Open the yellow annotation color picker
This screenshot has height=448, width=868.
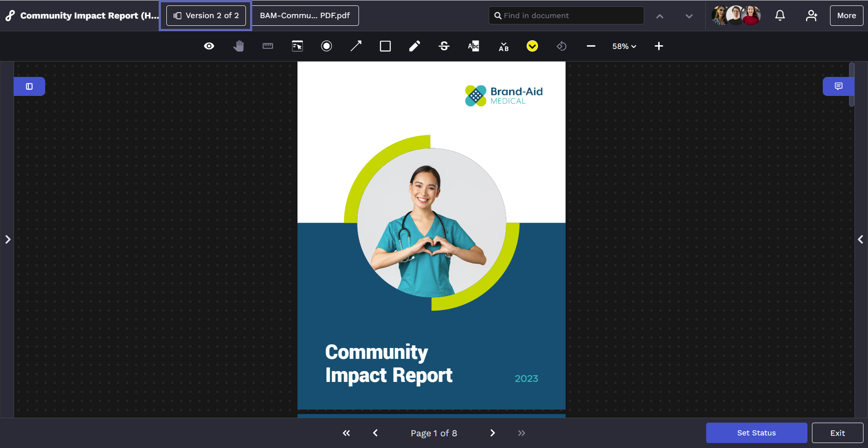[532, 46]
